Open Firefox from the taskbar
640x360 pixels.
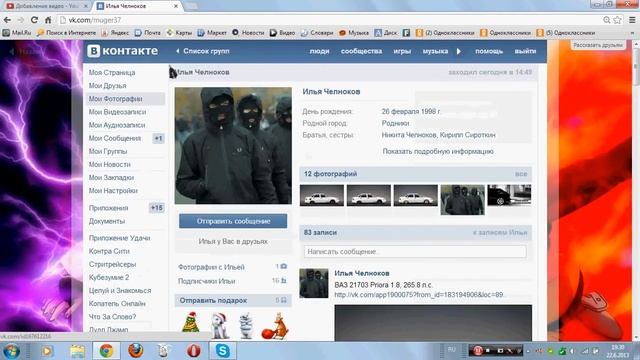click(x=136, y=351)
